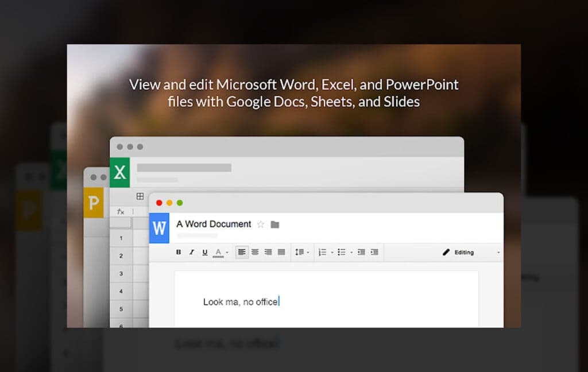588x372 pixels.
Task: Select row 5 header in the Excel sheet
Action: pos(121,309)
